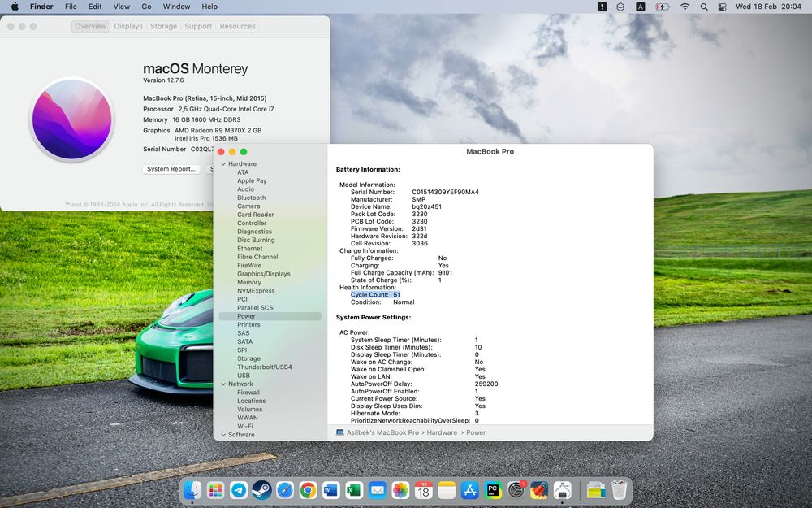Open Finder from the dock

pos(192,490)
